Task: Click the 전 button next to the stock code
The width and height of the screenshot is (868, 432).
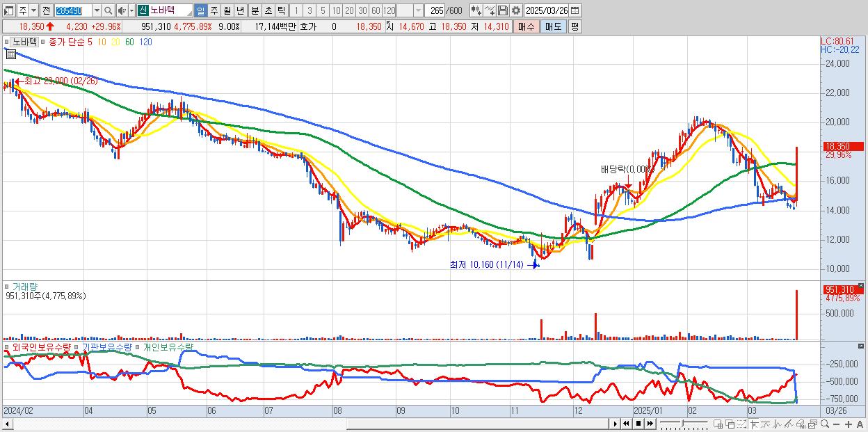Action: click(x=46, y=10)
